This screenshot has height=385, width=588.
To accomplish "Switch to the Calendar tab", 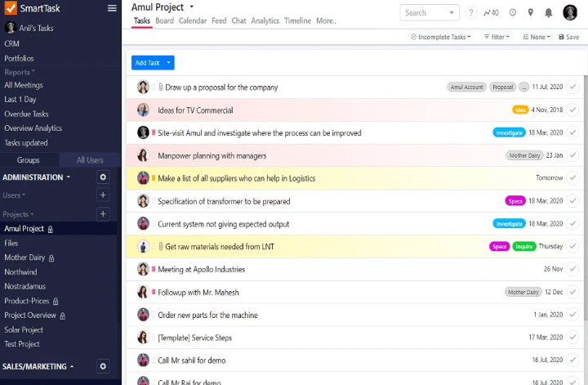I will coord(193,20).
